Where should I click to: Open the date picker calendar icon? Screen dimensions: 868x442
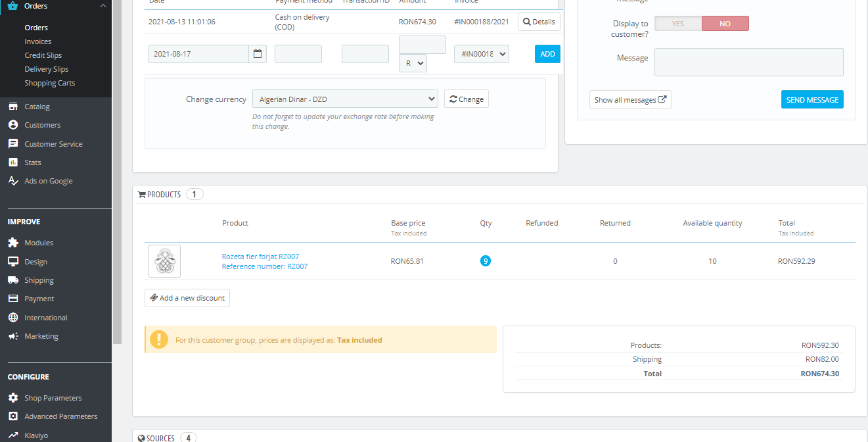point(258,54)
